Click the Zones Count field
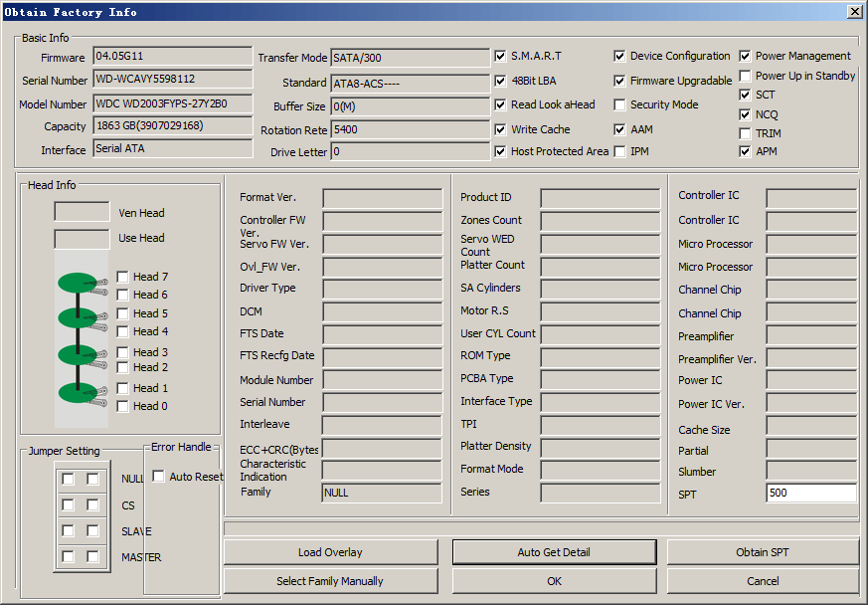868x605 pixels. (601, 221)
